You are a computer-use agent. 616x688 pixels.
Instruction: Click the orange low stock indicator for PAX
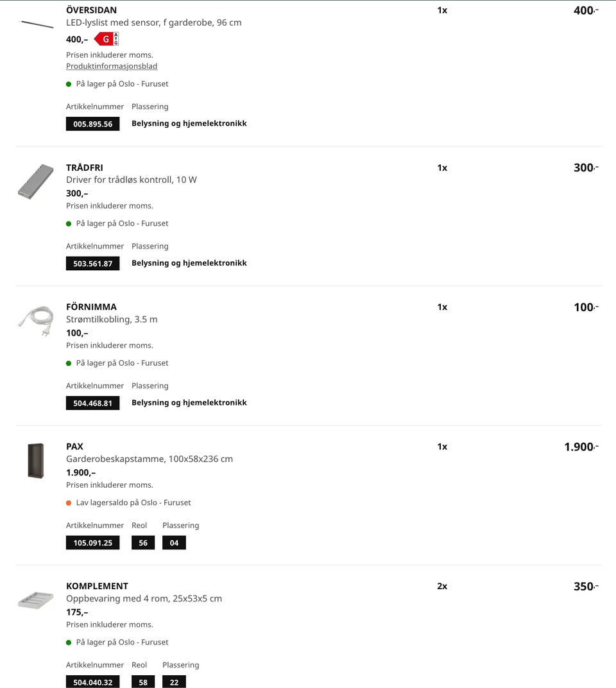pos(69,503)
